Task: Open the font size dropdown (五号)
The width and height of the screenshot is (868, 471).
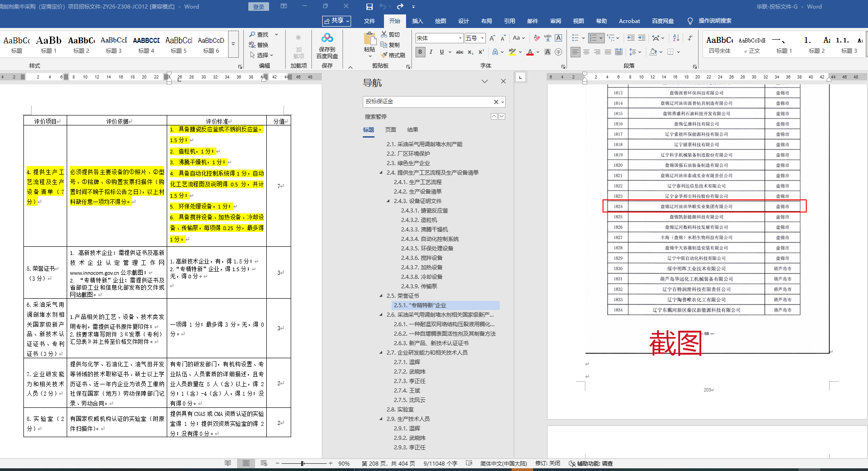Action: coord(482,38)
